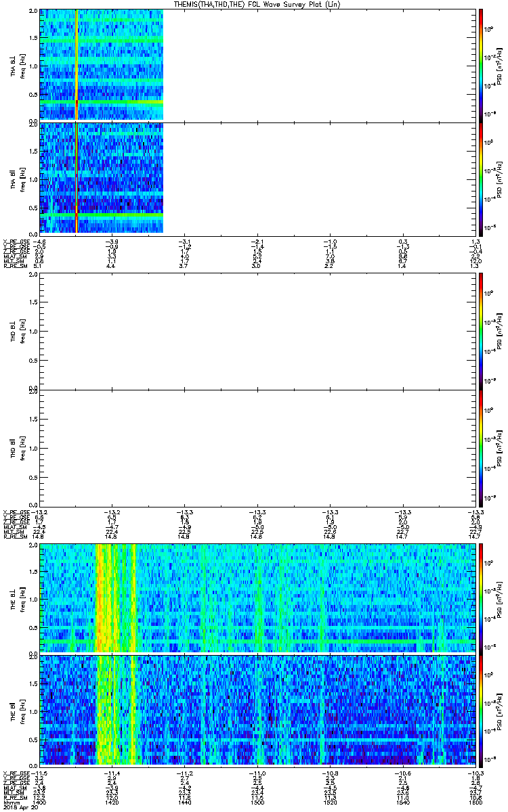Click the "hhmm" time axis label

click(x=10, y=804)
